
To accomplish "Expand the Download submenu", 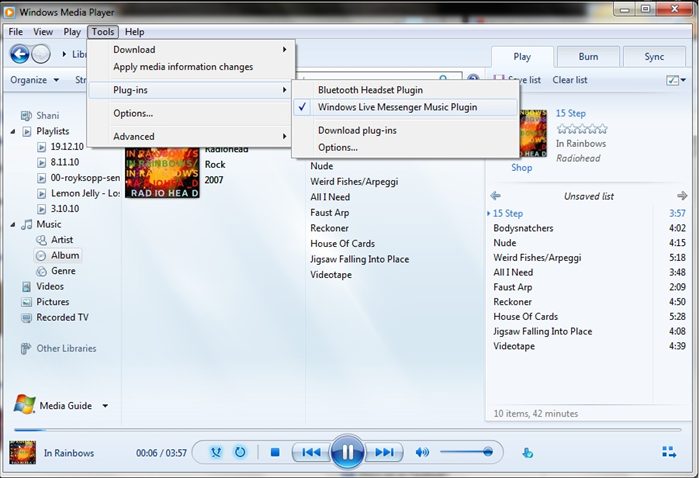I will coord(192,49).
